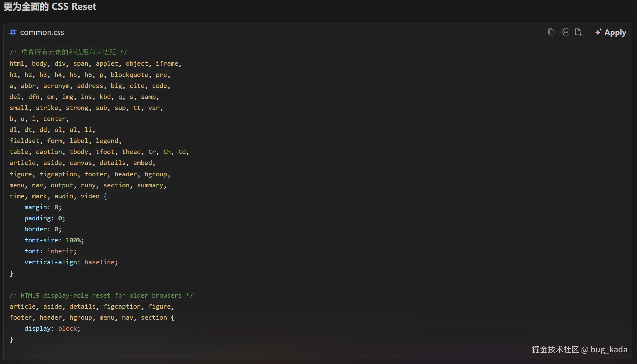Click the blockquote selector
This screenshot has width=637, height=364.
tap(129, 75)
